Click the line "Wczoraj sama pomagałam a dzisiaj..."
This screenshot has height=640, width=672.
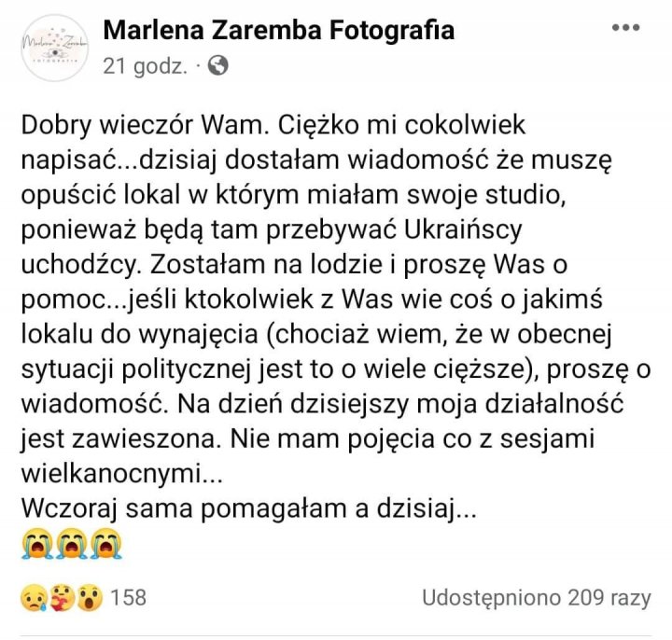(x=248, y=508)
